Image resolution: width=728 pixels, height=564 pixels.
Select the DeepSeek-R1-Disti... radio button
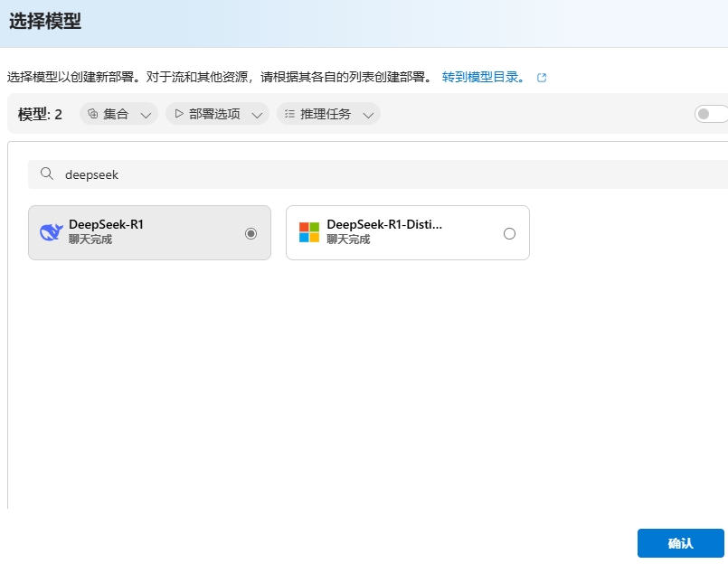tap(509, 233)
